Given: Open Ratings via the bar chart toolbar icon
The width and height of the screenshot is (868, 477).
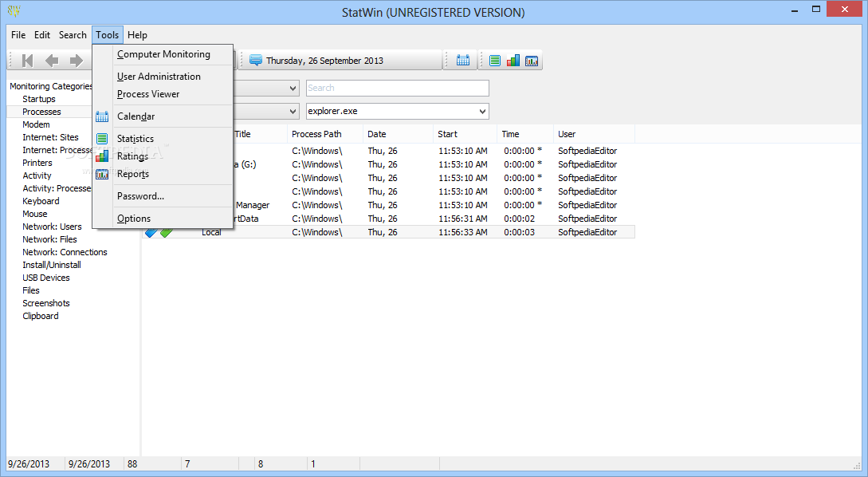Looking at the screenshot, I should click(513, 61).
